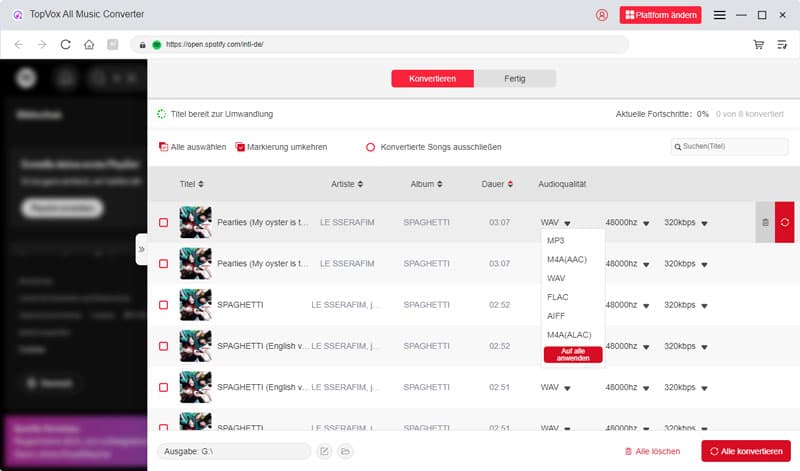Delete first track with trash icon
This screenshot has width=800, height=471.
click(765, 222)
